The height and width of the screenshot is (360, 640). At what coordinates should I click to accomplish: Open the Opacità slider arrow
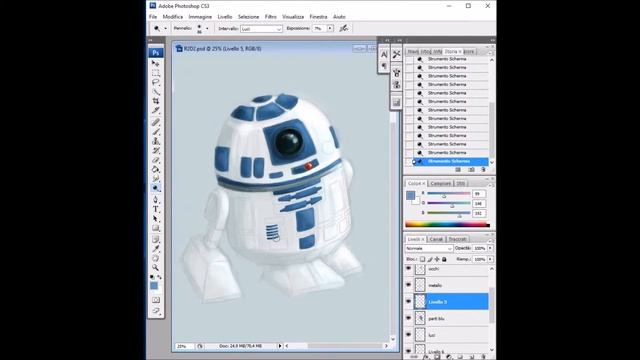(490, 248)
